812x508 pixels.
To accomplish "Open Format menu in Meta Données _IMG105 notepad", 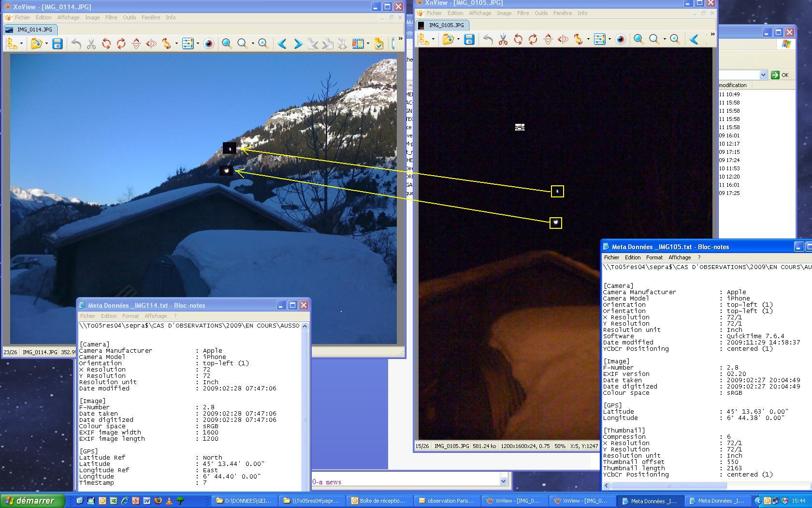I will click(x=654, y=257).
